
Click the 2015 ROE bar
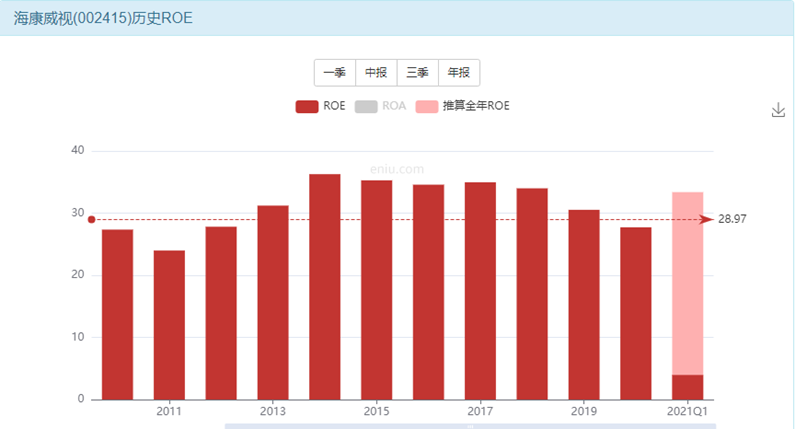click(x=377, y=290)
